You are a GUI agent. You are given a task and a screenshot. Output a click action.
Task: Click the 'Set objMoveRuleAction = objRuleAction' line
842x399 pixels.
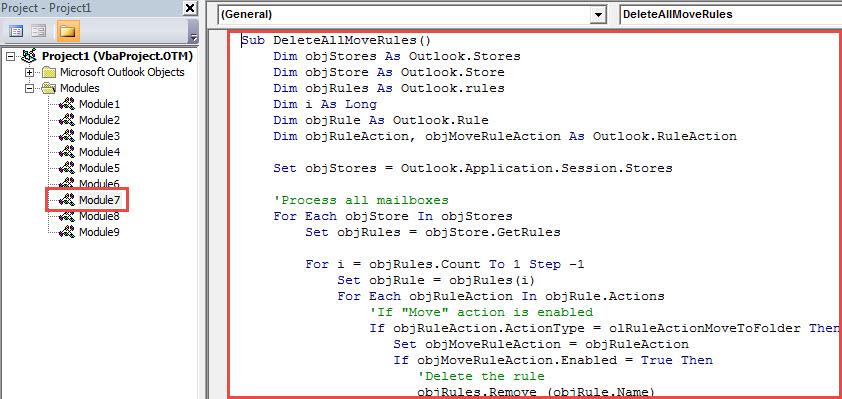pyautogui.click(x=541, y=344)
